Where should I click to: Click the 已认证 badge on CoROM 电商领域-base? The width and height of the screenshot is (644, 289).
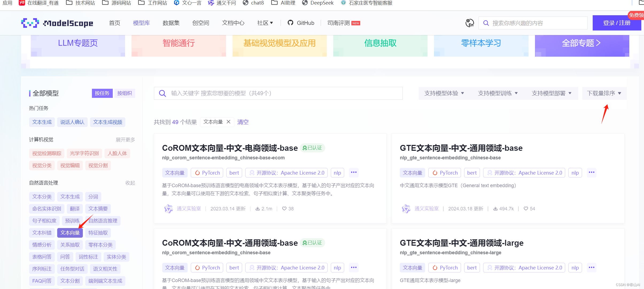click(x=312, y=148)
